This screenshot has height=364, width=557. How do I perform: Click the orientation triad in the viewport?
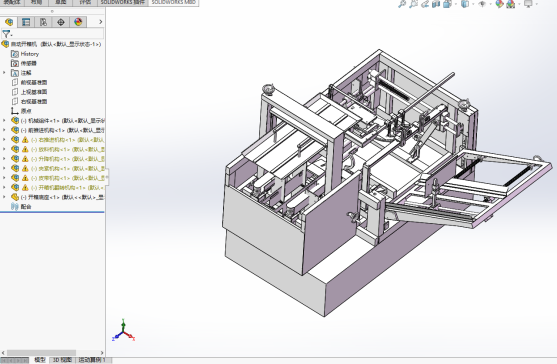click(x=123, y=331)
